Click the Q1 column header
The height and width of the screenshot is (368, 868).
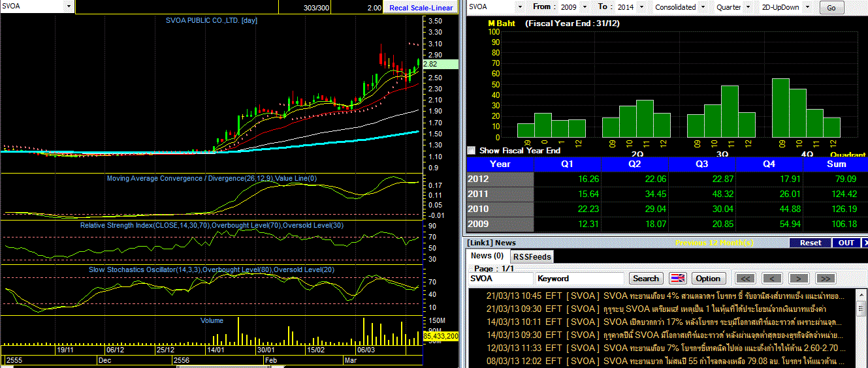(x=567, y=164)
